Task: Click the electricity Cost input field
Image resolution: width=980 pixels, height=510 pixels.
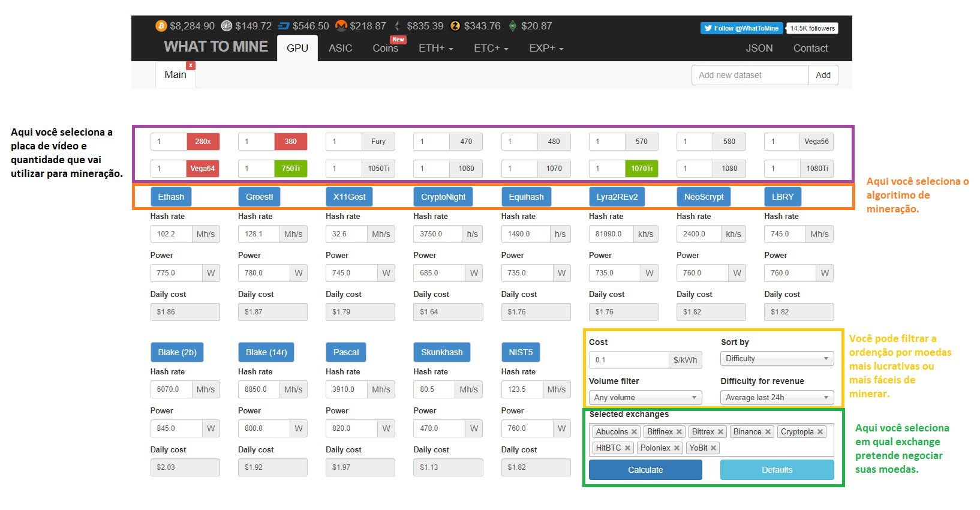Action: [x=629, y=360]
